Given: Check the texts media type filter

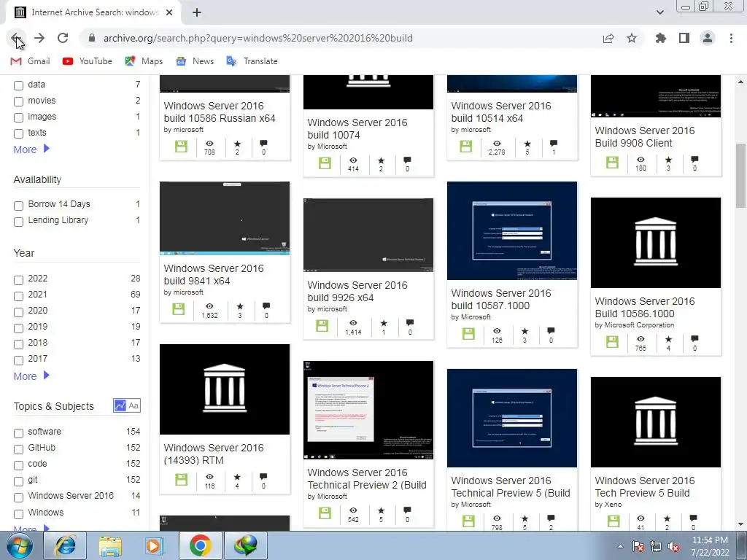Looking at the screenshot, I should [x=18, y=134].
